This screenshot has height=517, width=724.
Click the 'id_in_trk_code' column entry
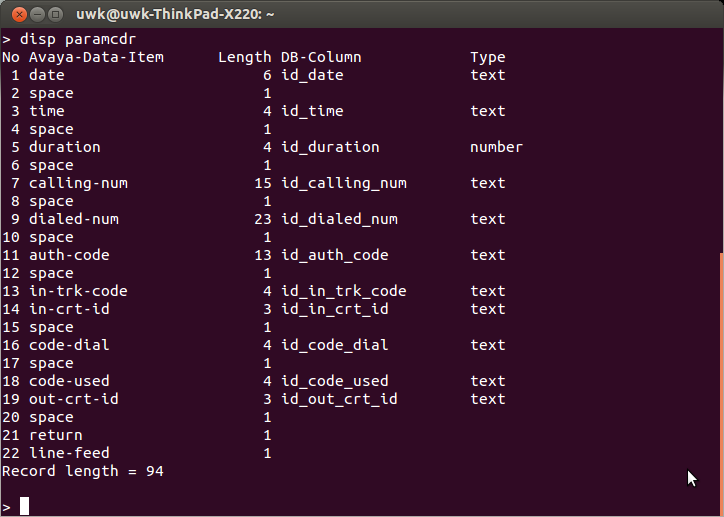(343, 291)
